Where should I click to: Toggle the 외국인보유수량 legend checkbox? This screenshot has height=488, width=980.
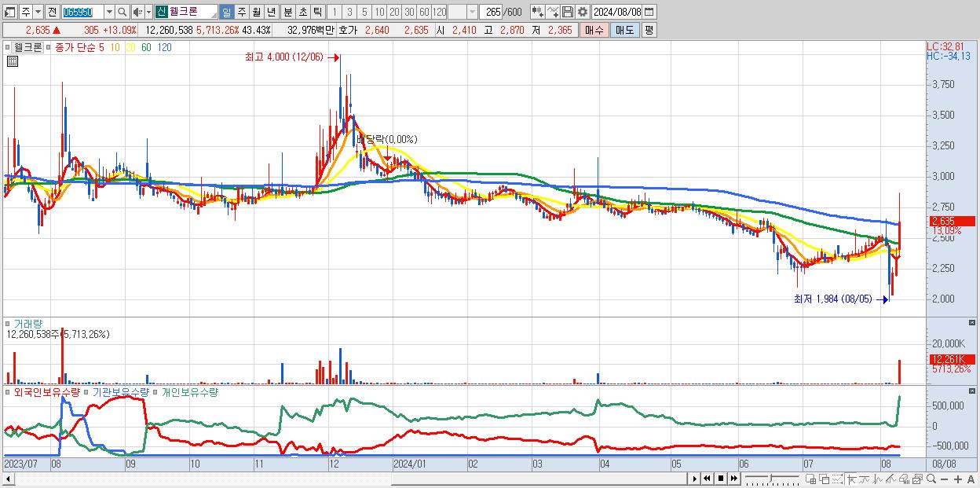click(x=8, y=391)
